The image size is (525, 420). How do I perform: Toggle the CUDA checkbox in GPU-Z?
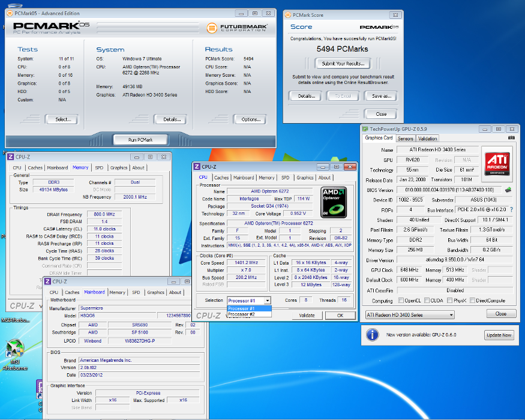pyautogui.click(x=427, y=301)
